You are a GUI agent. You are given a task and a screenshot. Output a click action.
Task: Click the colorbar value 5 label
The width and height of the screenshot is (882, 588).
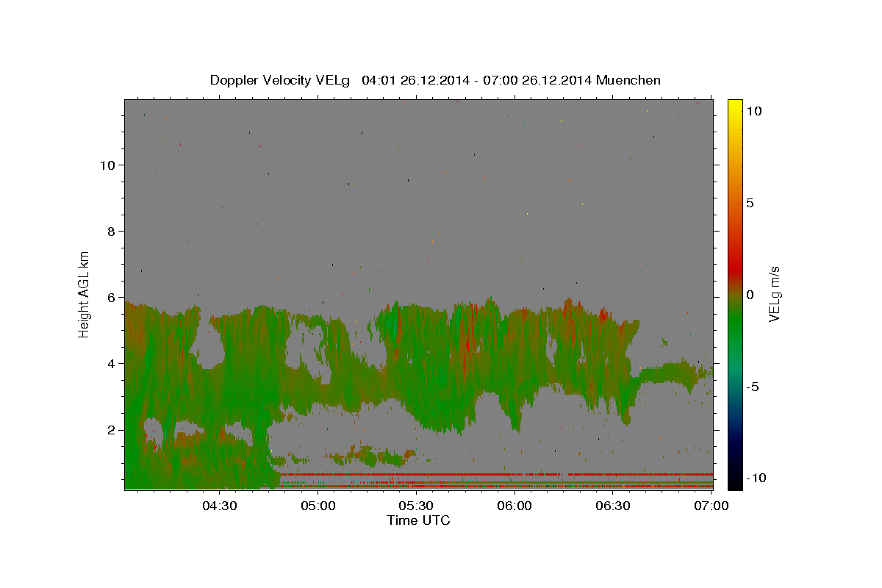750,203
